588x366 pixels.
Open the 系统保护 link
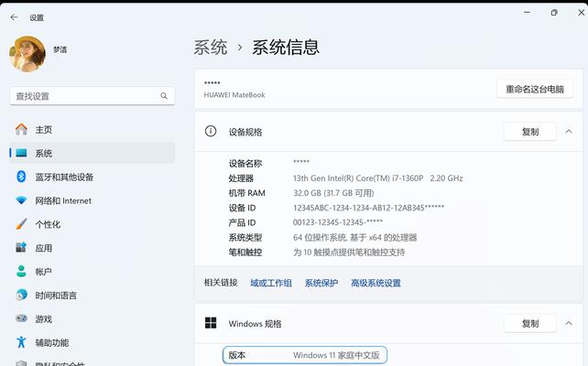[321, 283]
